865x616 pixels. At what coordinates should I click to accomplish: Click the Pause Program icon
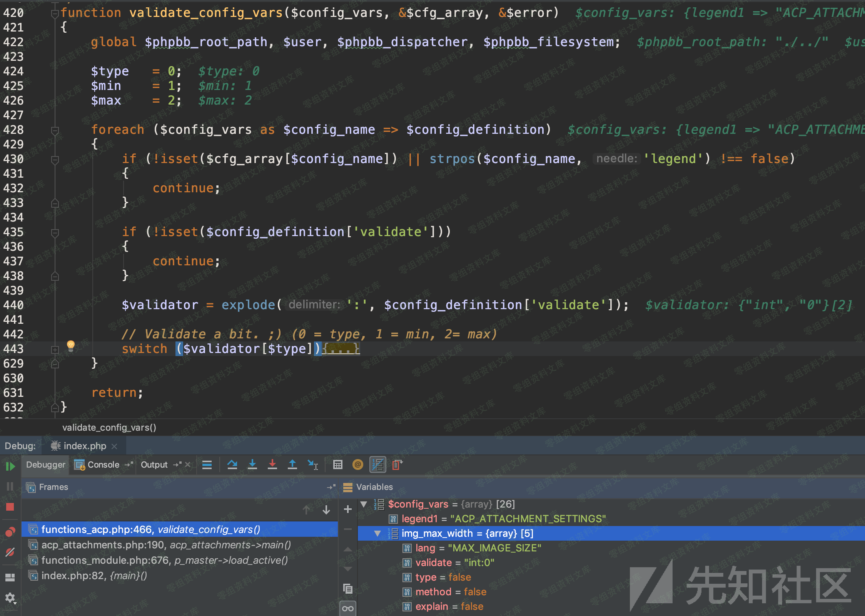(10, 486)
